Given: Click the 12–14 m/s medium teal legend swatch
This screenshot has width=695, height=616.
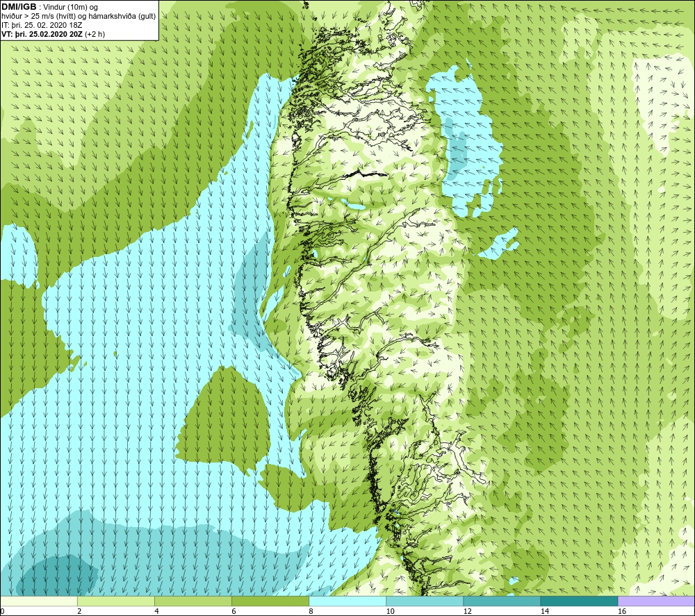Looking at the screenshot, I should [x=502, y=601].
